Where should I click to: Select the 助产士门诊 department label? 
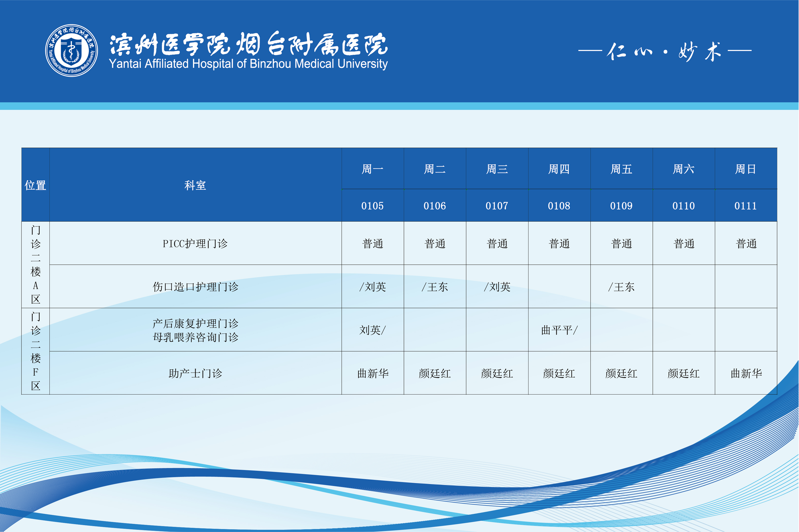(195, 374)
